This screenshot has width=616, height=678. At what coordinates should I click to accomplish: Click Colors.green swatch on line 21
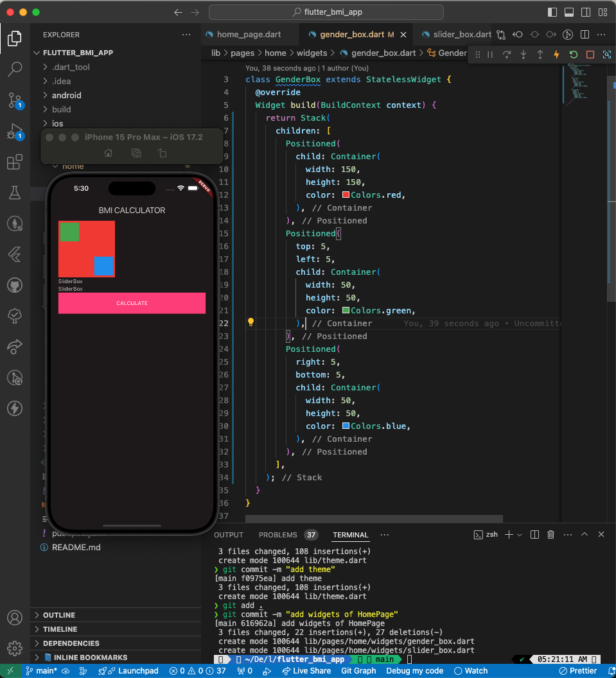pos(346,310)
